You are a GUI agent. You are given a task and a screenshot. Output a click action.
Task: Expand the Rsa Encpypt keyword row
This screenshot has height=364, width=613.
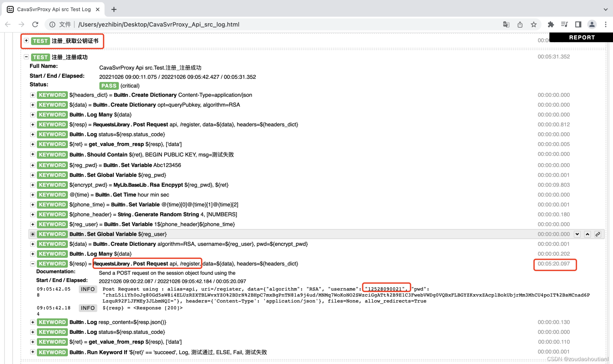(x=33, y=185)
